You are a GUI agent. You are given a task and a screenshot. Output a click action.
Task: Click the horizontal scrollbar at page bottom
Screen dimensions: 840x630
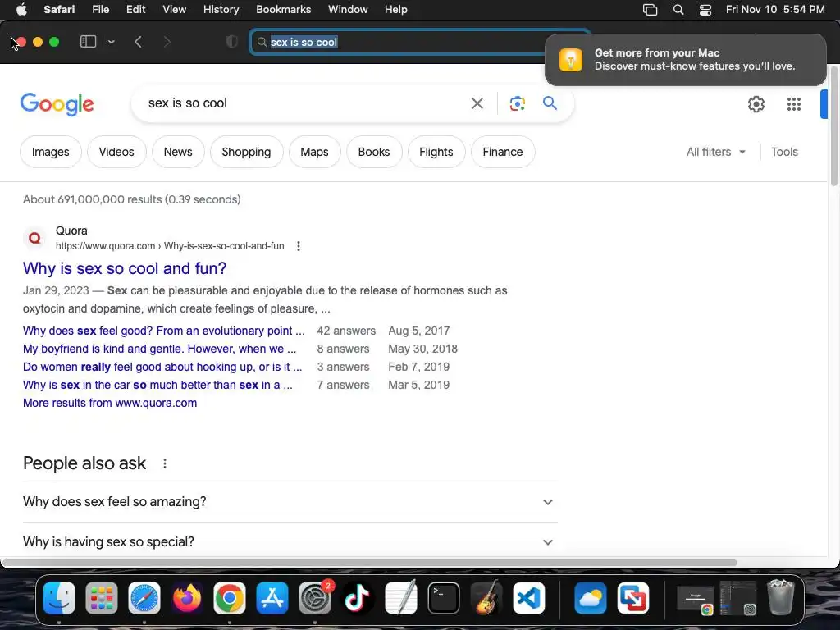370,563
